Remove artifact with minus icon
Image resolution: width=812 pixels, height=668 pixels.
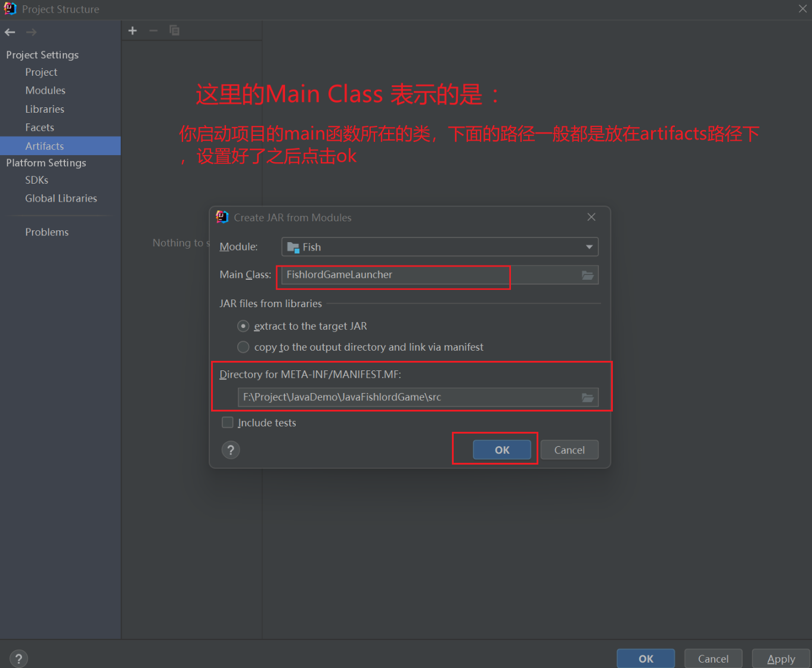click(153, 30)
